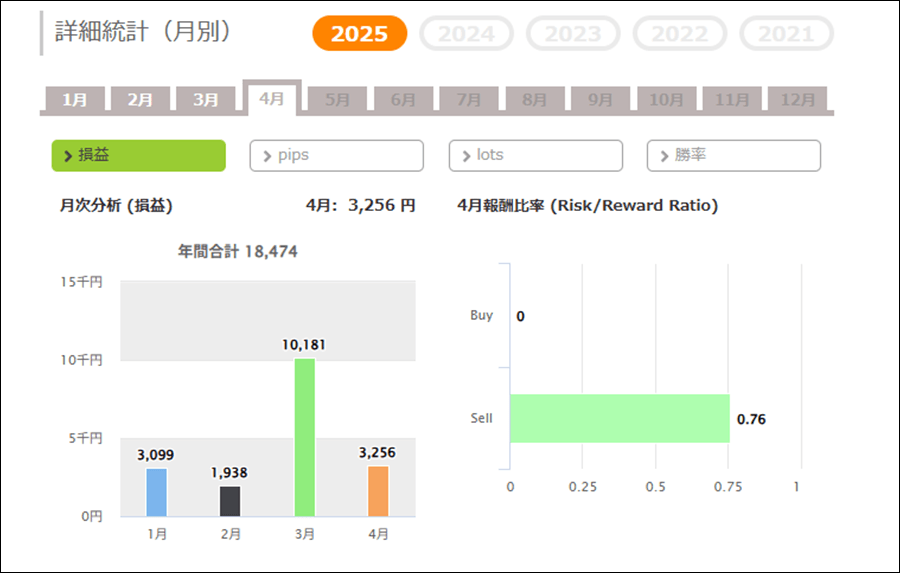
Task: Click the 0.5 axis tick label
Action: 655,487
